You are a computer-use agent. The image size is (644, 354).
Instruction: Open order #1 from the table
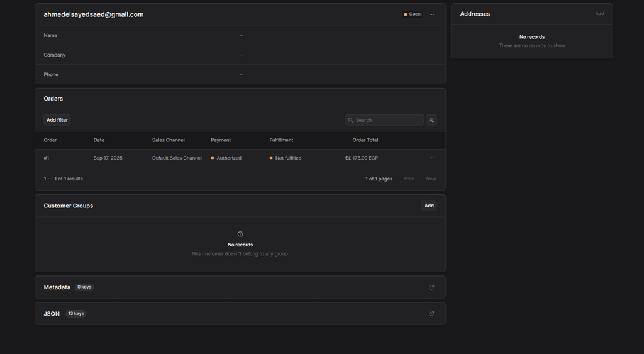pos(47,158)
